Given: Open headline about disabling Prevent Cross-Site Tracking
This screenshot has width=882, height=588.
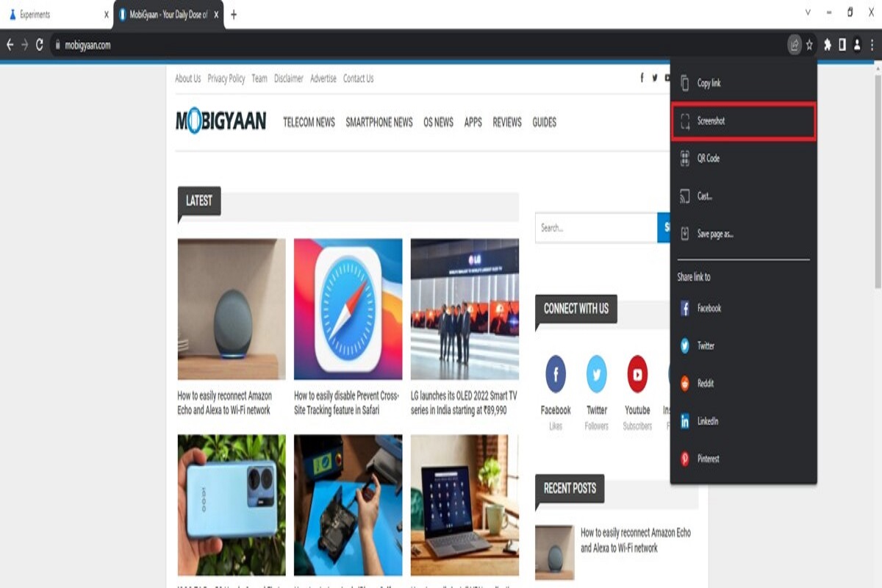Looking at the screenshot, I should point(347,403).
